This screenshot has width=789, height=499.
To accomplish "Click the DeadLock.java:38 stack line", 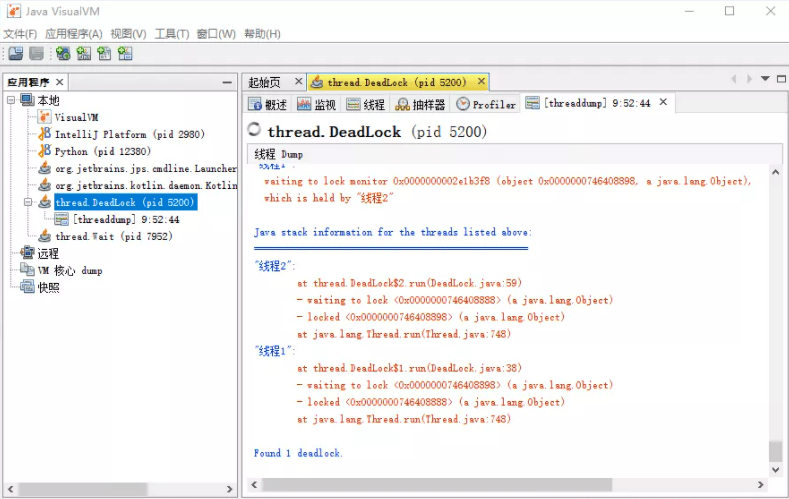I will [409, 368].
